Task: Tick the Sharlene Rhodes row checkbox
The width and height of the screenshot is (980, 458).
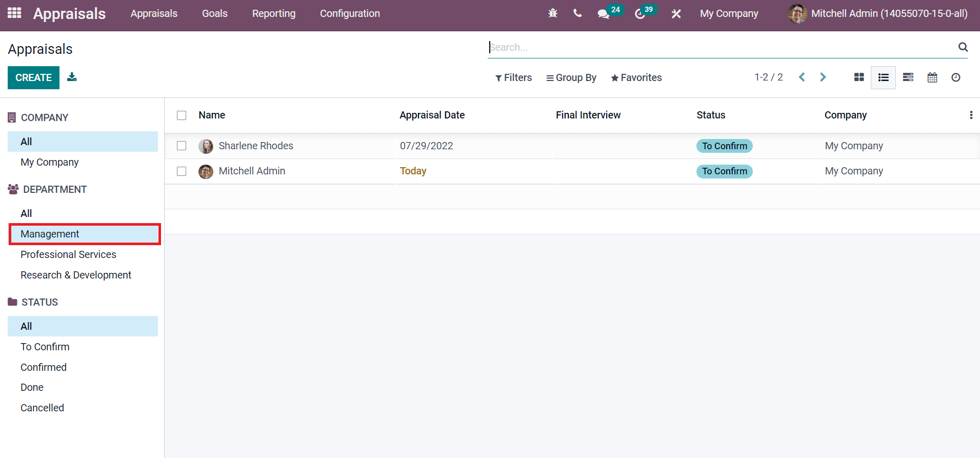Action: point(182,146)
